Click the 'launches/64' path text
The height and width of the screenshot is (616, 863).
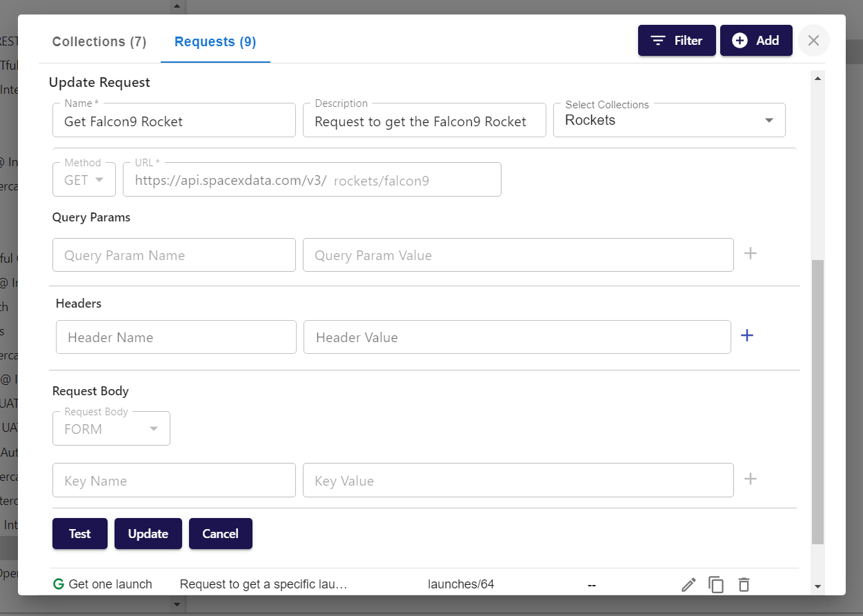tap(461, 584)
